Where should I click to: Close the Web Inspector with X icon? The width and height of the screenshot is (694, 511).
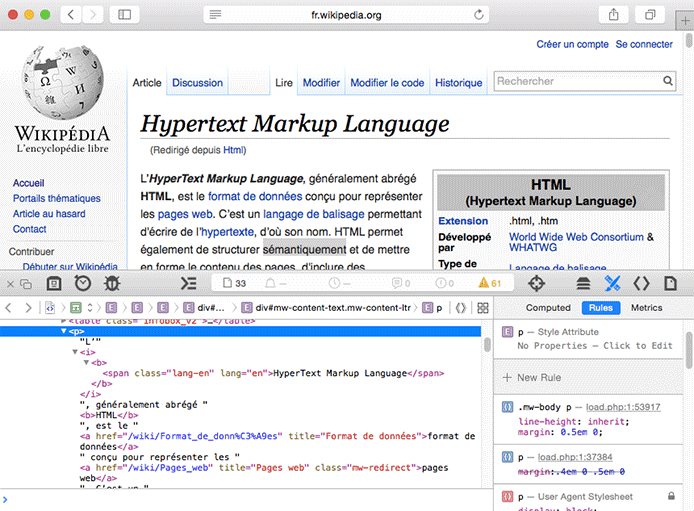click(11, 284)
